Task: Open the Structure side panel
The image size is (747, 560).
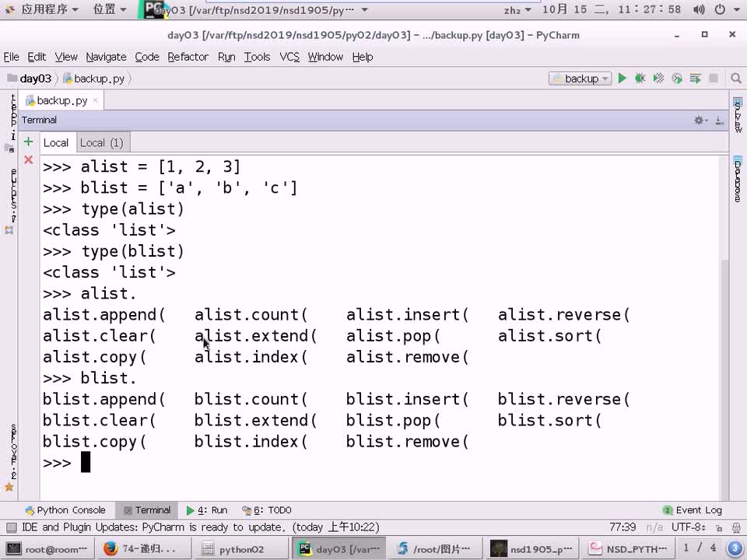Action: (9, 201)
